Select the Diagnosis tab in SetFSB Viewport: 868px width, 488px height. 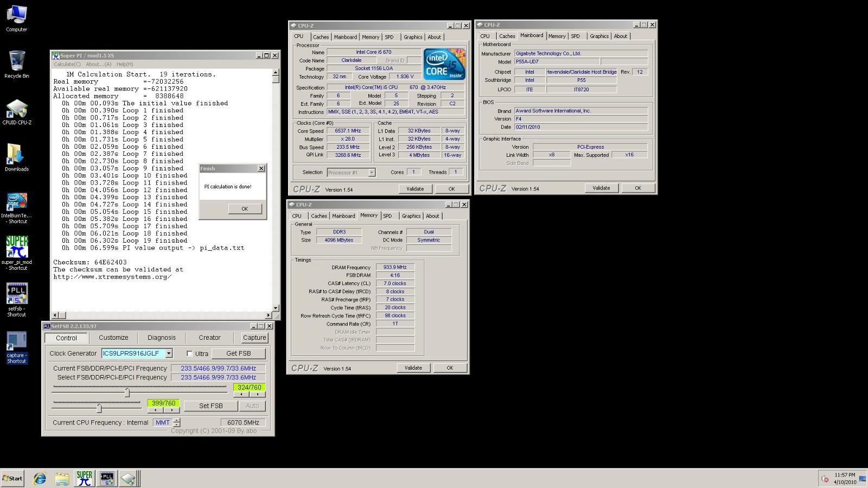tap(162, 338)
